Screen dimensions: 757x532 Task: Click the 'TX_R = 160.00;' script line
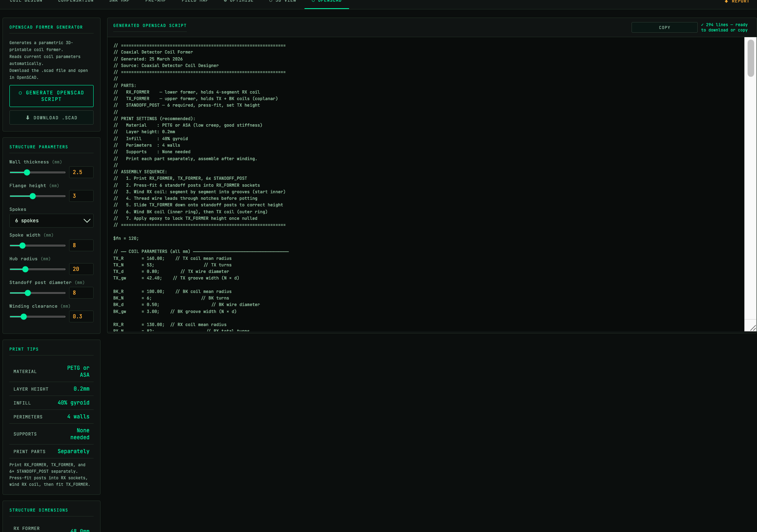(172, 259)
